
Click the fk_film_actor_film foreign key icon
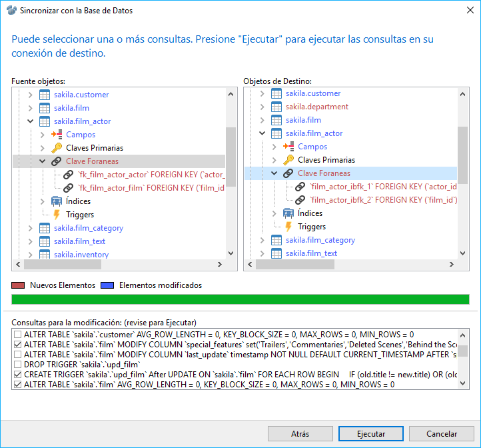click(69, 188)
